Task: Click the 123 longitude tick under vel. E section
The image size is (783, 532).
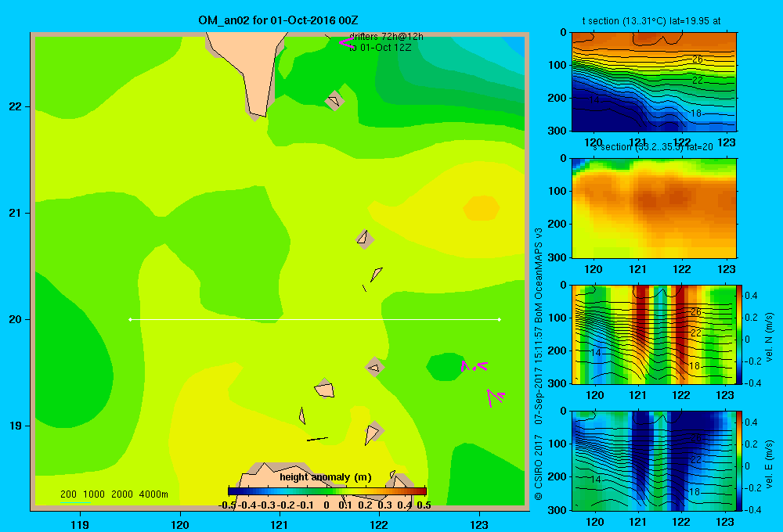Action: [725, 522]
